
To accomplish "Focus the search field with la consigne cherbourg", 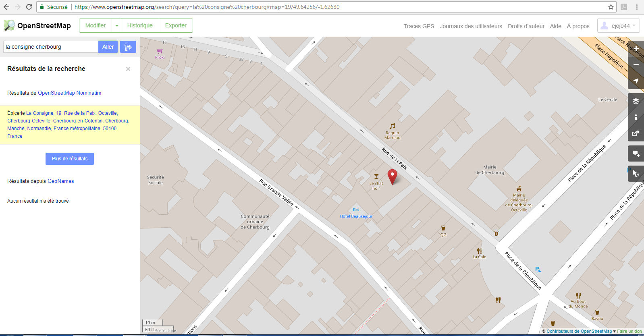I will (x=51, y=47).
